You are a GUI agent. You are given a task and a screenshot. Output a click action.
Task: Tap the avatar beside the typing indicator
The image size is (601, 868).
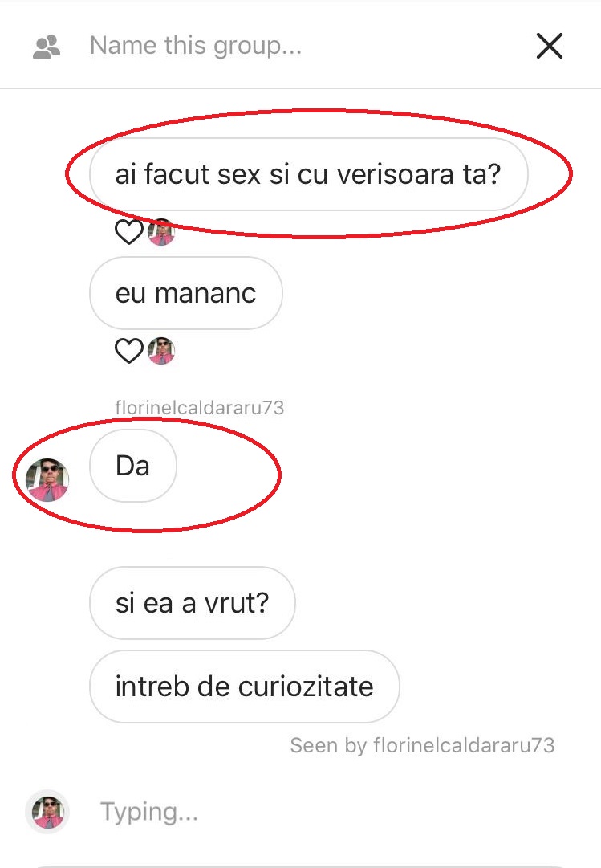coord(47,812)
